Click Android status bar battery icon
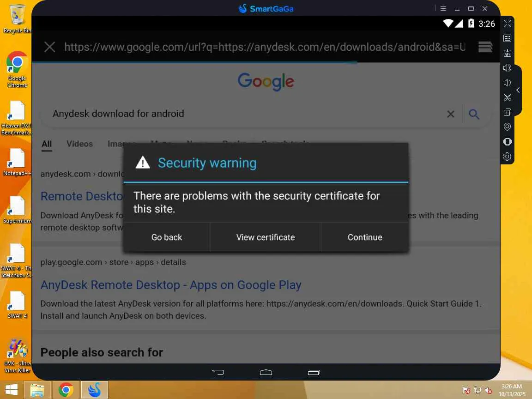 point(471,23)
